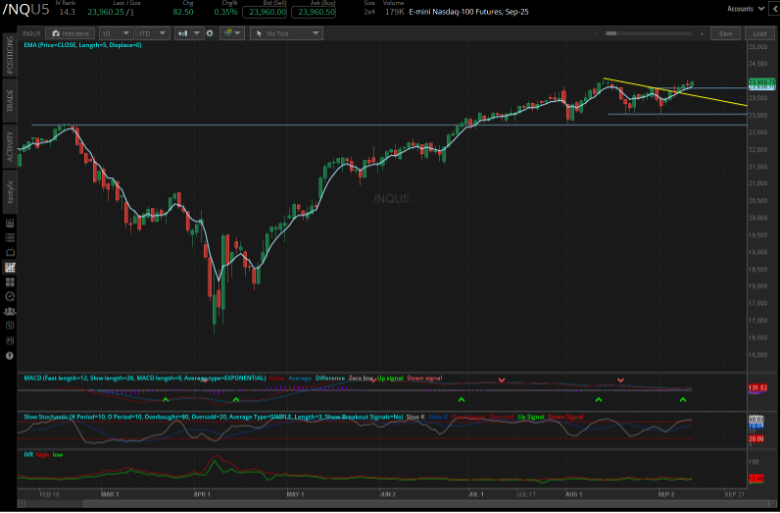The width and height of the screenshot is (780, 513).
Task: Open the Indicators panel
Action: click(70, 33)
